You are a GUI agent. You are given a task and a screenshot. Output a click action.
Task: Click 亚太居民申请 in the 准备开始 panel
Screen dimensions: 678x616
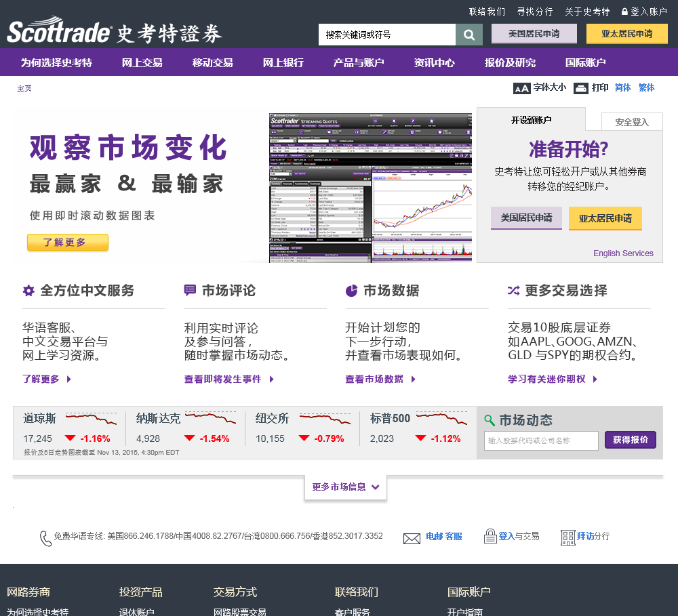tap(605, 218)
